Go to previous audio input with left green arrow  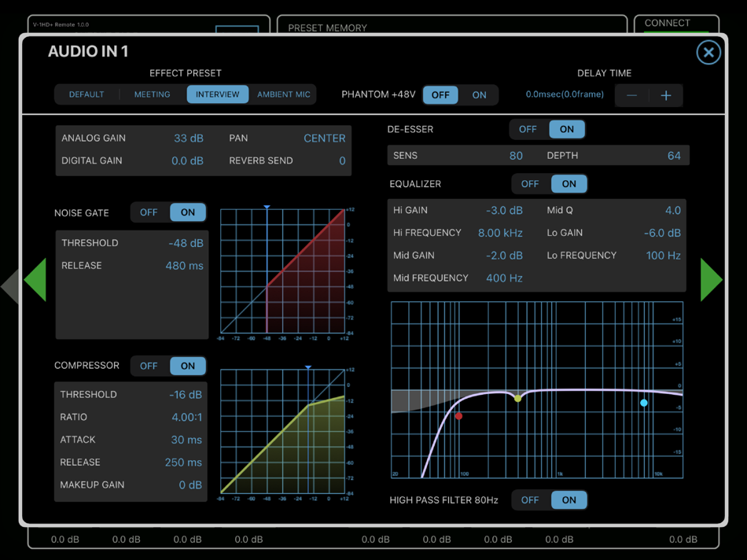[x=35, y=280]
